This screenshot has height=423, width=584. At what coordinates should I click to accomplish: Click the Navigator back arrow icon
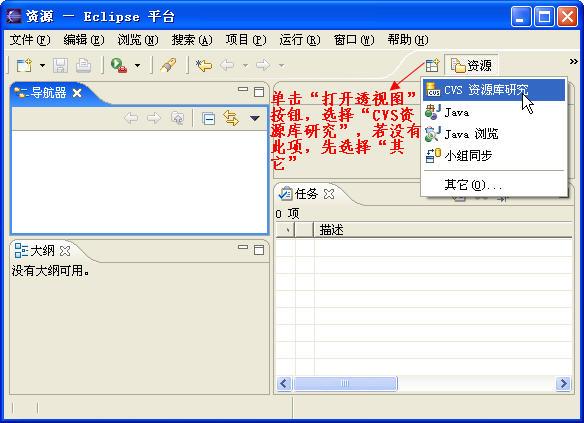[131, 119]
